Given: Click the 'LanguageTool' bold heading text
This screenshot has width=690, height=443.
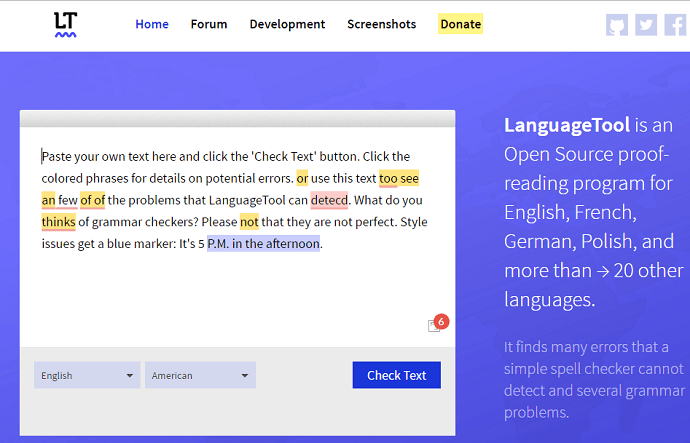Looking at the screenshot, I should point(567,125).
